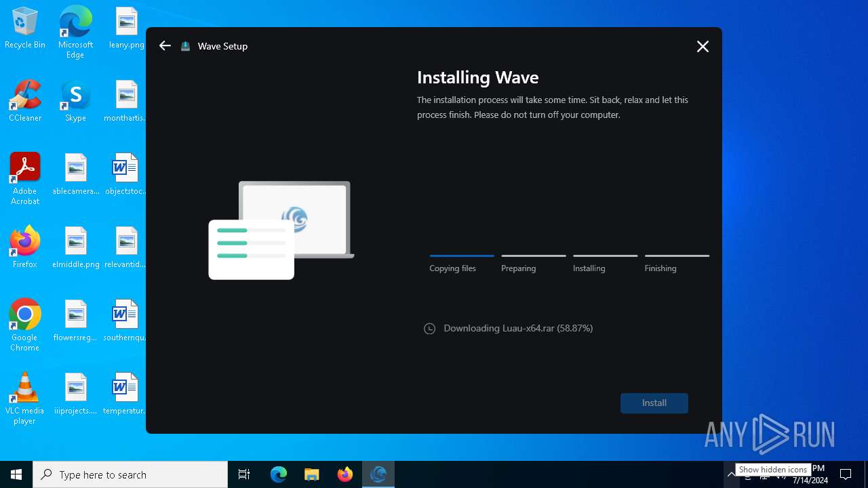Click the Installing Wave heading
This screenshot has height=488, width=868.
click(x=478, y=77)
